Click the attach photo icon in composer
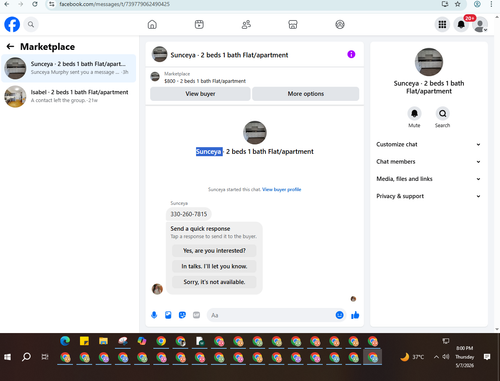Image resolution: width=500 pixels, height=381 pixels. click(168, 315)
